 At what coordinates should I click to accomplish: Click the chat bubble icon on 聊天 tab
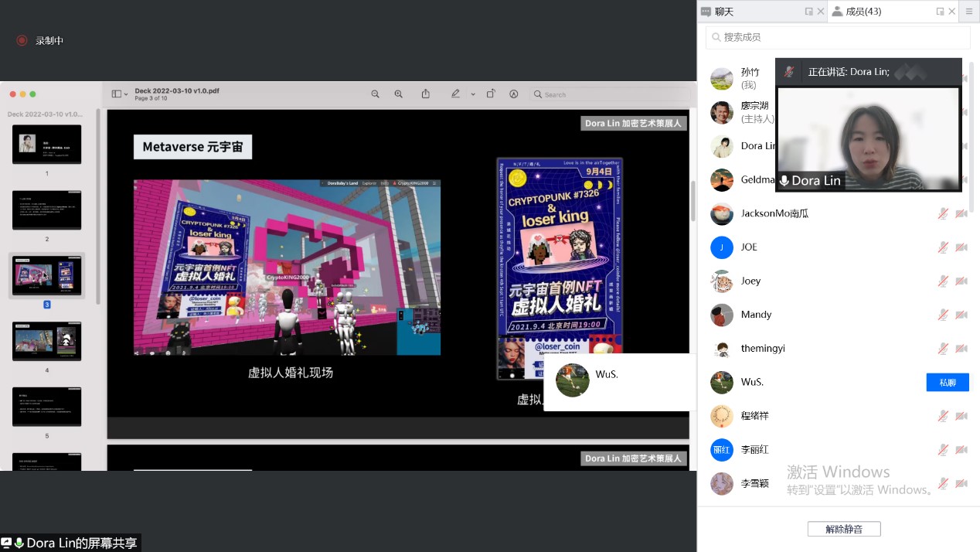[706, 11]
